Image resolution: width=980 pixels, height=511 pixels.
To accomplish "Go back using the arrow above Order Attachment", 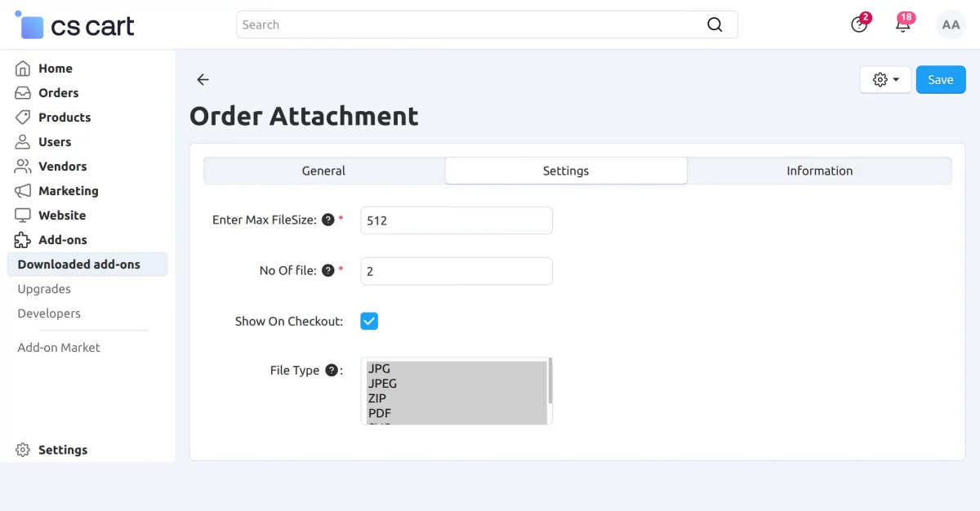I will coord(203,79).
